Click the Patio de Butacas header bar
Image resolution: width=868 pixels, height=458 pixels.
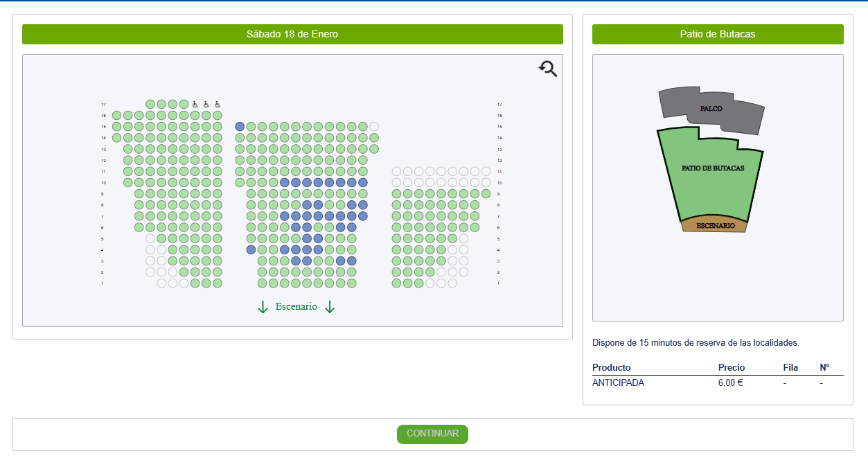click(718, 34)
